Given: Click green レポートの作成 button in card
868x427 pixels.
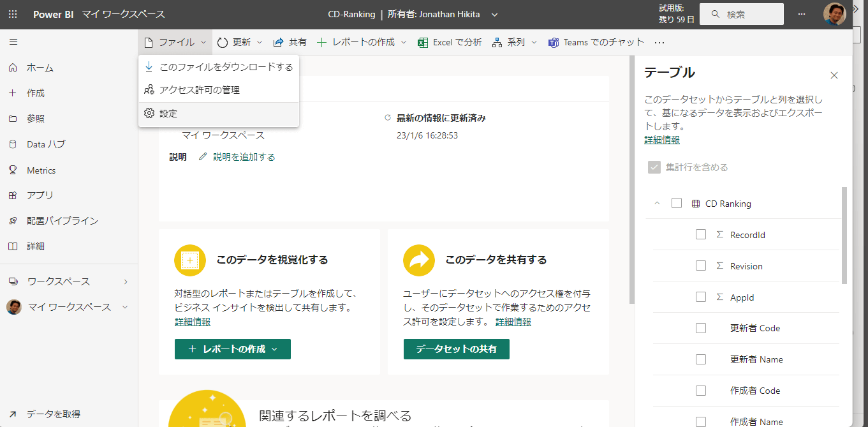Looking at the screenshot, I should (233, 349).
